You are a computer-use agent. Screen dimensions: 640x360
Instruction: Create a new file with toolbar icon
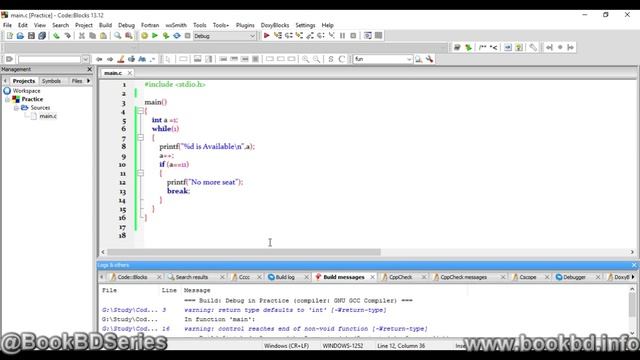coord(9,36)
